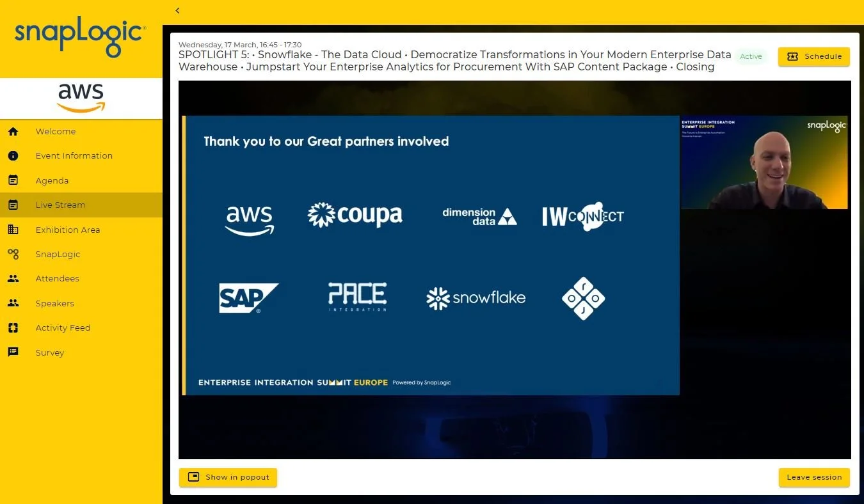Open the Exhibition Area building icon
This screenshot has height=504, width=864.
click(x=13, y=229)
